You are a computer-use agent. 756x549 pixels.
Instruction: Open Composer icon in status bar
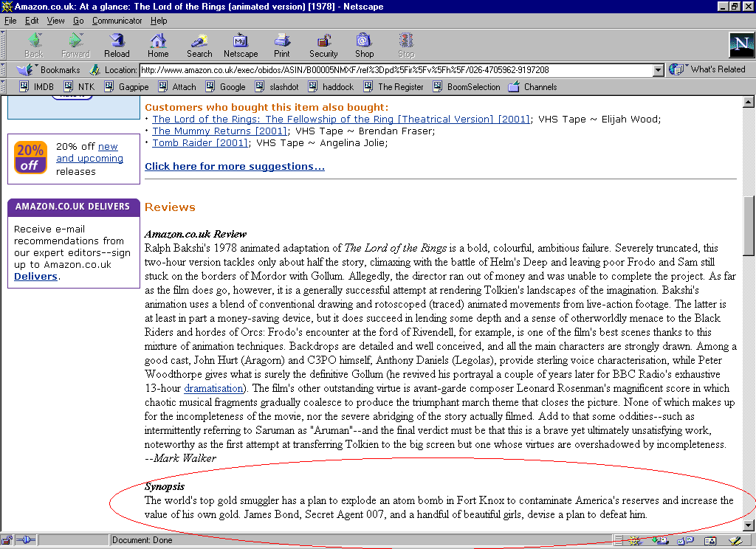point(735,541)
